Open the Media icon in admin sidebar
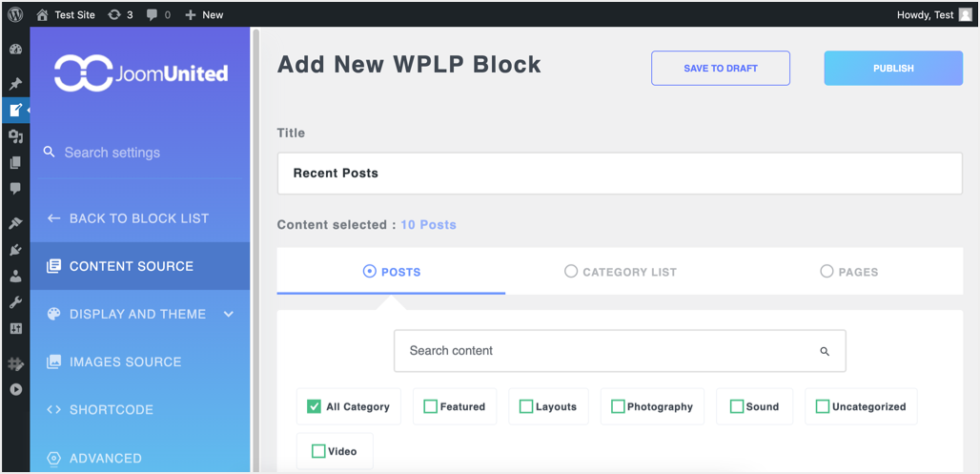Viewport: 980px width, 474px height. (15, 136)
